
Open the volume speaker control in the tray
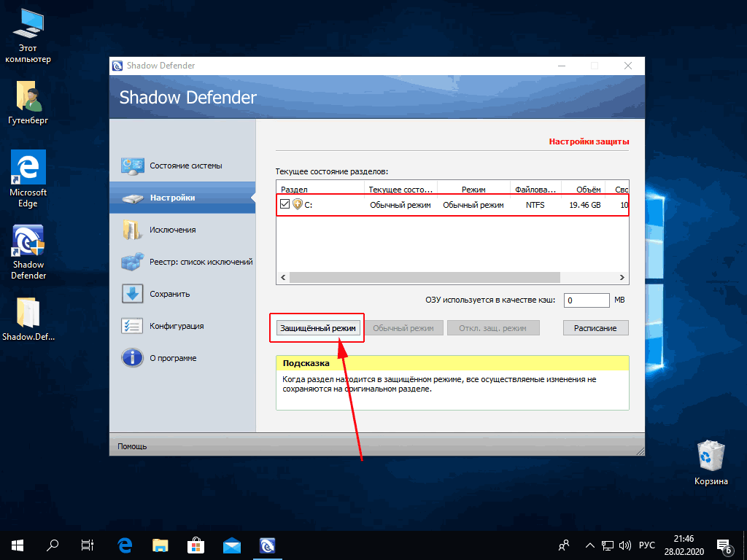[624, 545]
